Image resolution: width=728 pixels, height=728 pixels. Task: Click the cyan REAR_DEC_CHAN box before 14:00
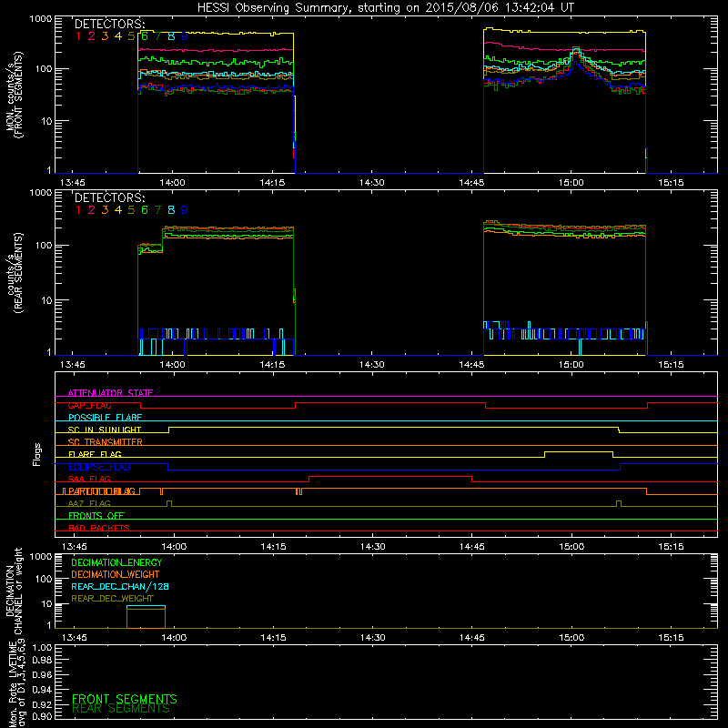(146, 607)
